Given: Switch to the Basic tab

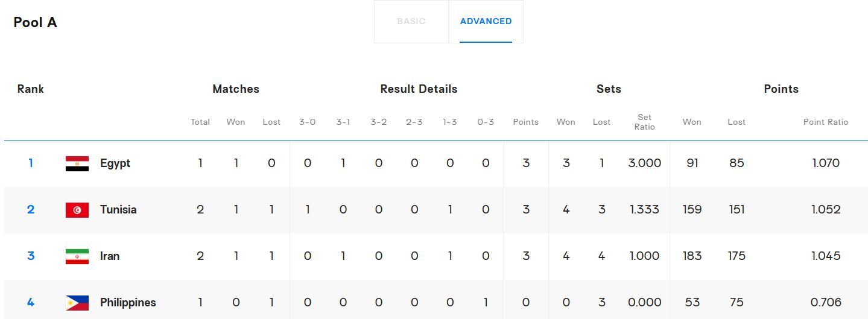Looking at the screenshot, I should click(411, 22).
